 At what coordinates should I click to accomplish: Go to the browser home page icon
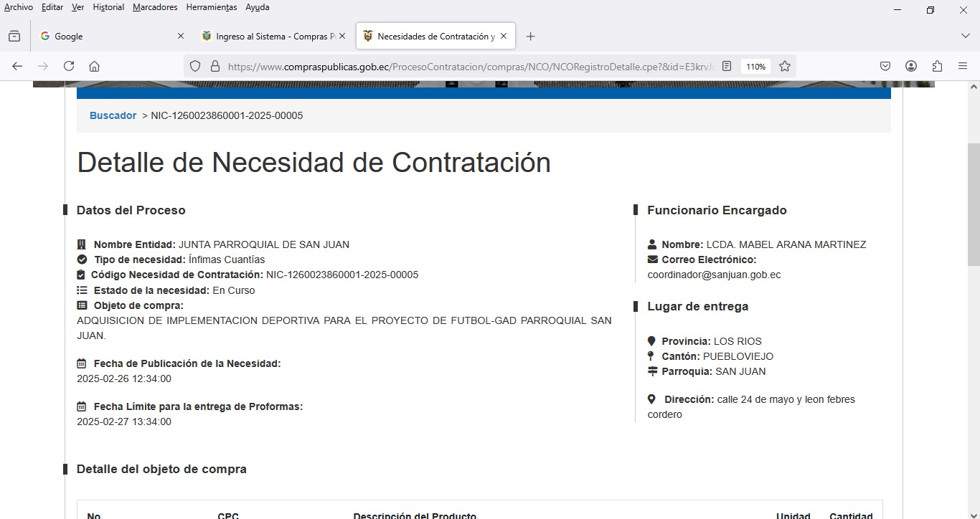click(94, 66)
